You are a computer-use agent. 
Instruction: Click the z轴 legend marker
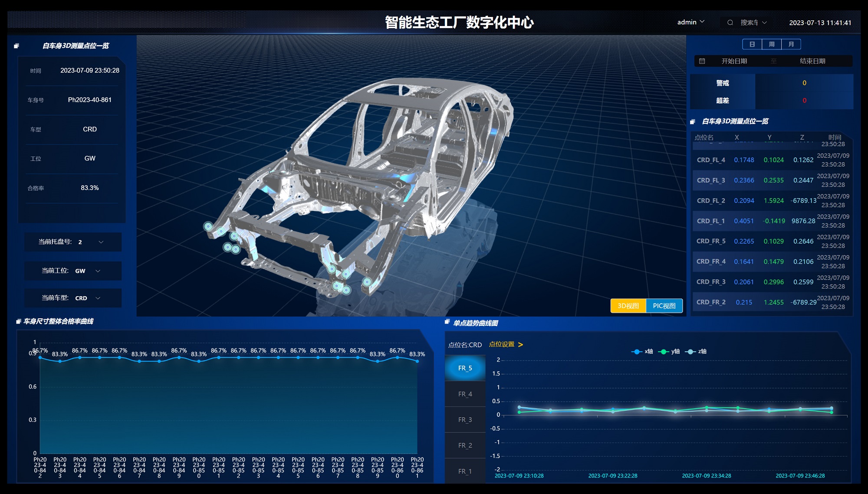click(x=690, y=352)
